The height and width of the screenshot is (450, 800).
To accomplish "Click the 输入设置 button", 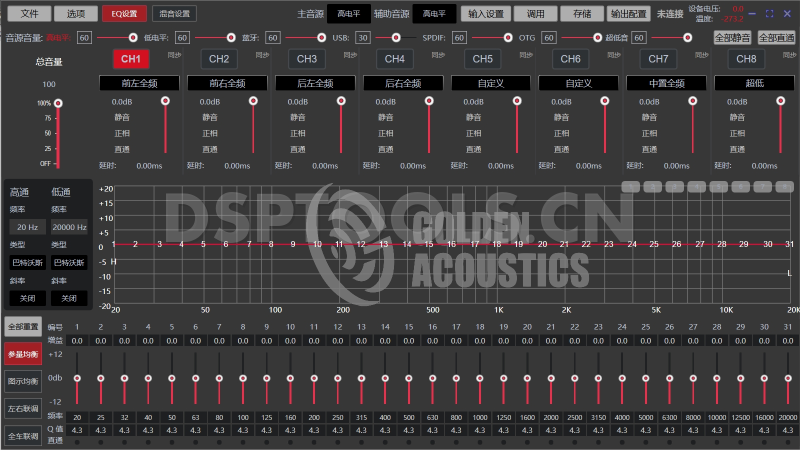I will (x=486, y=14).
